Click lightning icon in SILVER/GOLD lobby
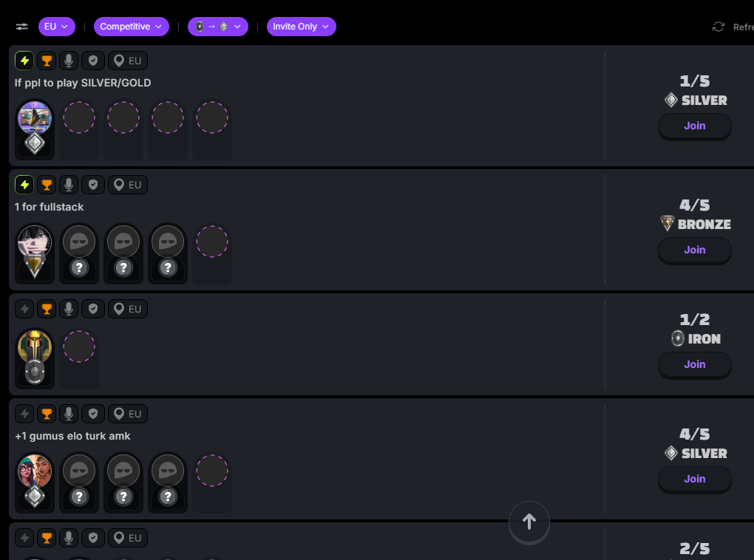Viewport: 754px width, 560px height. 24,61
